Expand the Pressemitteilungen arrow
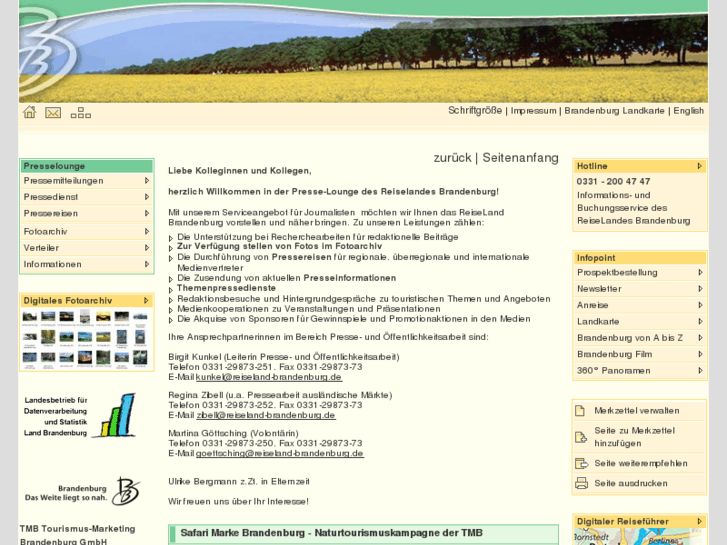Screen dimensions: 727x545 (147, 180)
